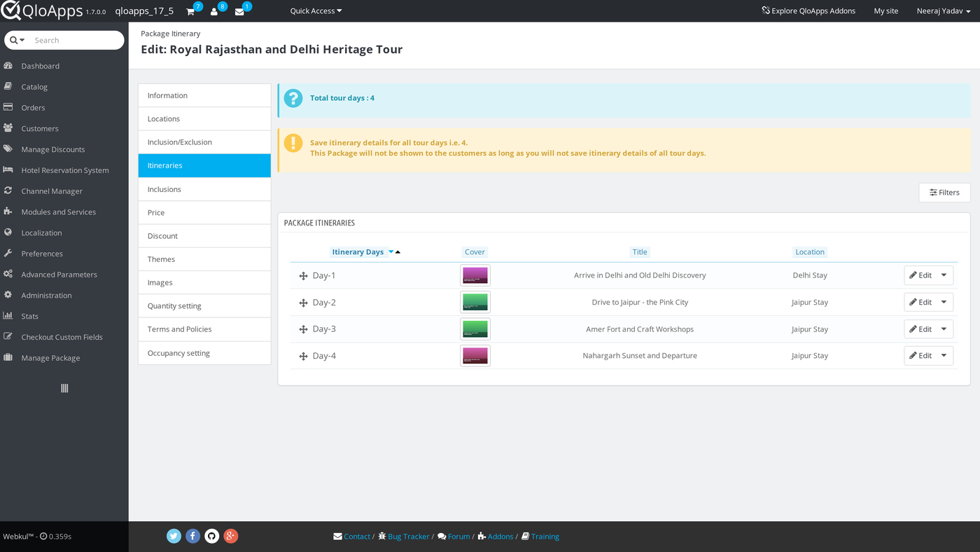Click the move handle for Day-1

(303, 276)
